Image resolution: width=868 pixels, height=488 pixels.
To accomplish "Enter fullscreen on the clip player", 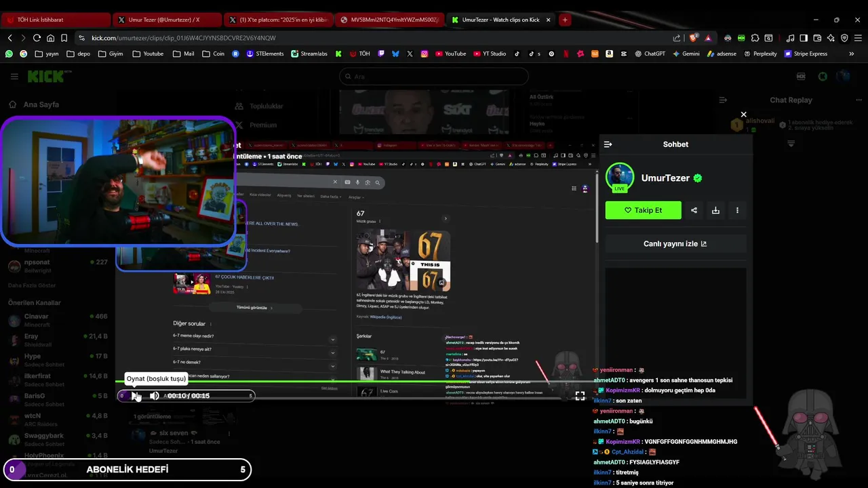I will tap(580, 396).
